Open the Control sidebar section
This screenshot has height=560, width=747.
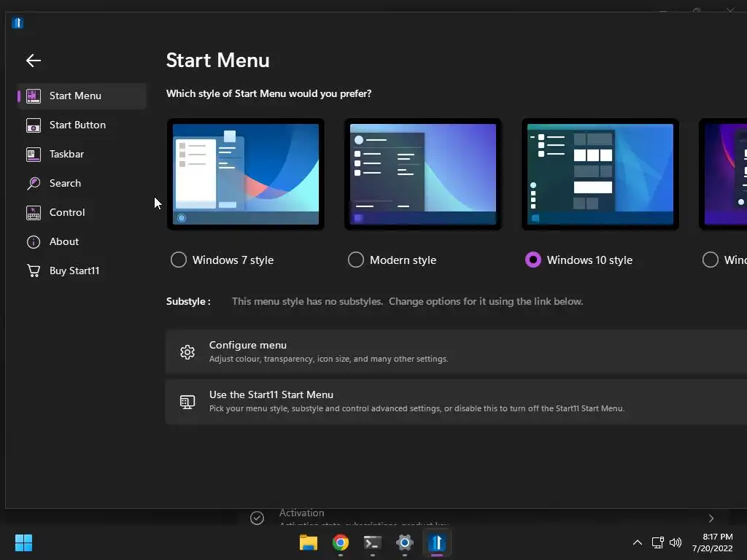tap(82, 212)
